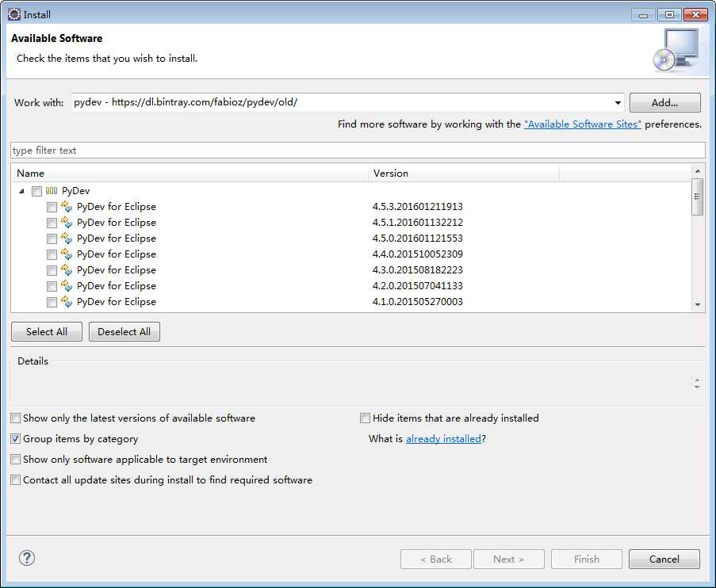Select PyDev for Eclipse row 4.5.1.201601132212
Image resolution: width=716 pixels, height=588 pixels.
click(117, 223)
